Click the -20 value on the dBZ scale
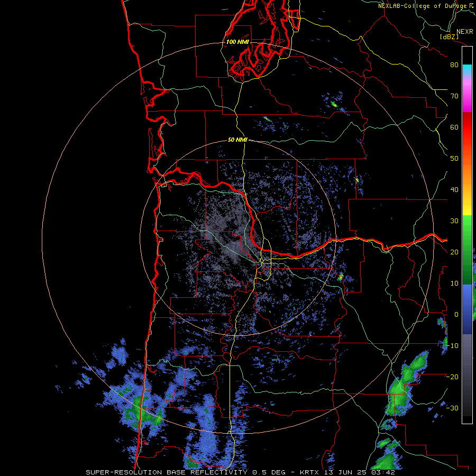 pos(452,377)
